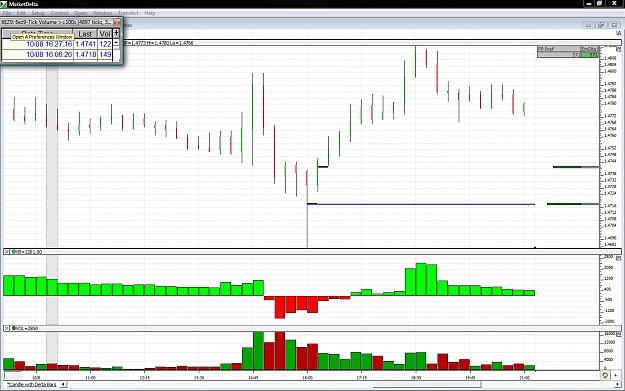Click the 1.4741 last price cell

(85, 44)
